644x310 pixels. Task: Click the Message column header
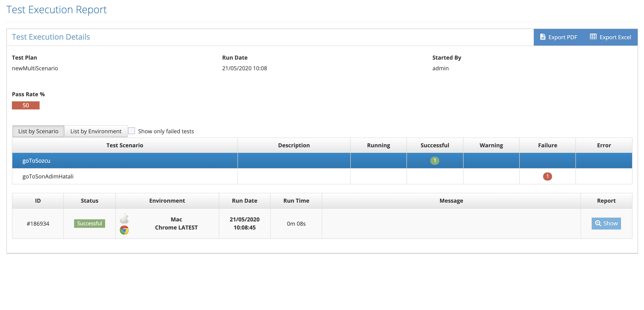[x=451, y=201]
